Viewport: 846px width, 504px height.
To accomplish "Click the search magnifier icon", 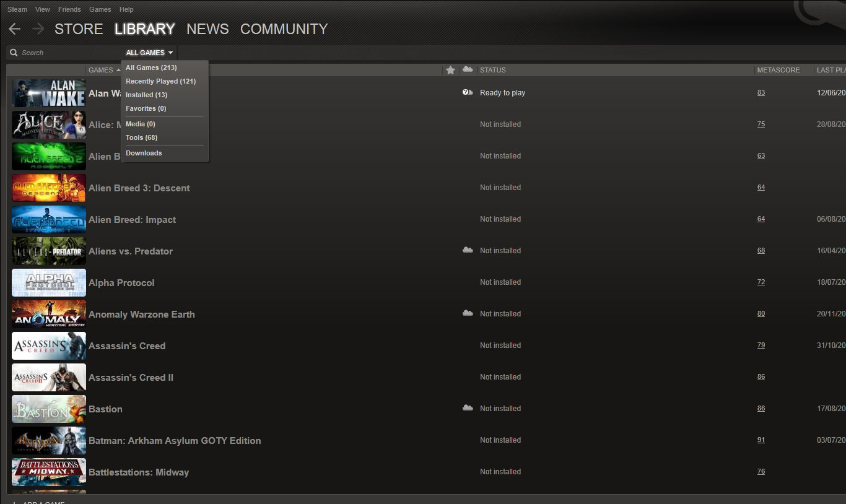I will click(x=14, y=53).
